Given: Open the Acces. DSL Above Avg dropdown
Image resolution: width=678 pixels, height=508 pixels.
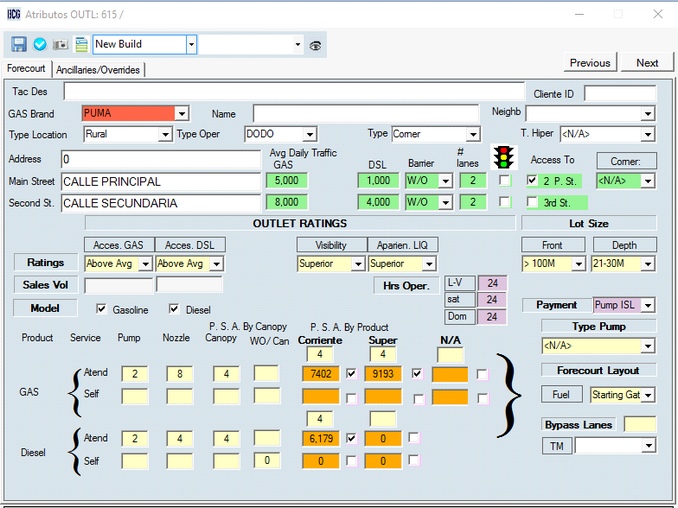Looking at the screenshot, I should click(217, 263).
